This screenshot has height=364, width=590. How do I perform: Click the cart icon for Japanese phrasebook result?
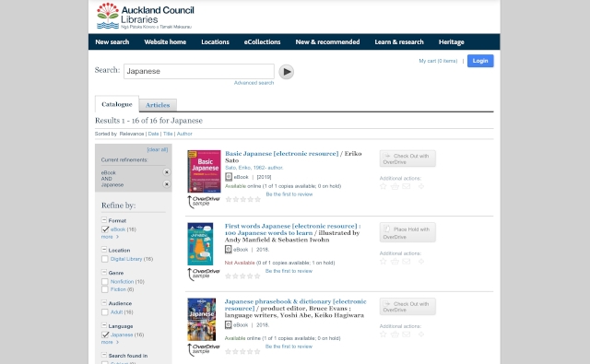[x=395, y=335]
